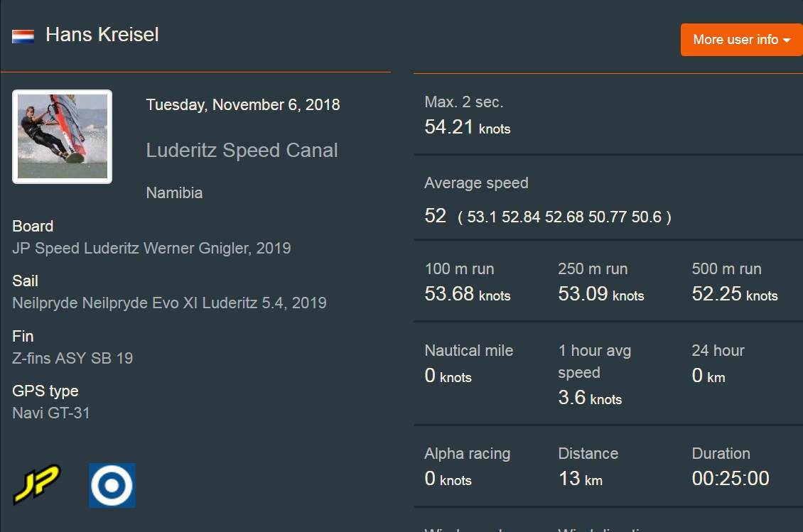Click the Distance 13 km value
The height and width of the screenshot is (532, 803).
click(x=580, y=479)
